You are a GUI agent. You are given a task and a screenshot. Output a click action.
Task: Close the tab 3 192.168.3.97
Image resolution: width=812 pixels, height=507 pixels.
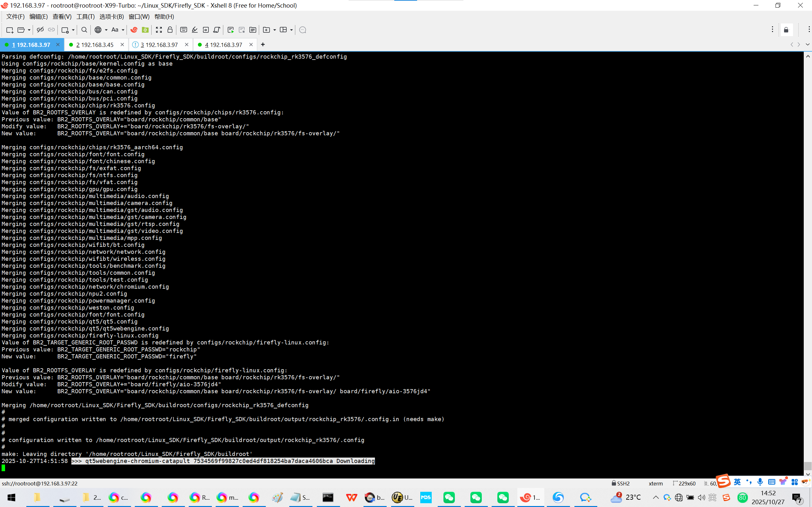tap(187, 45)
